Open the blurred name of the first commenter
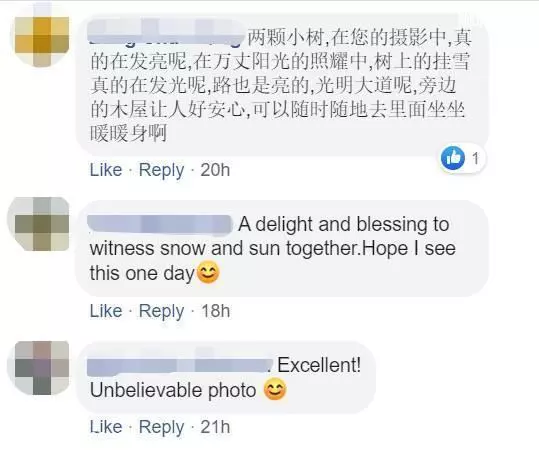This screenshot has height=450, width=539. tap(166, 33)
